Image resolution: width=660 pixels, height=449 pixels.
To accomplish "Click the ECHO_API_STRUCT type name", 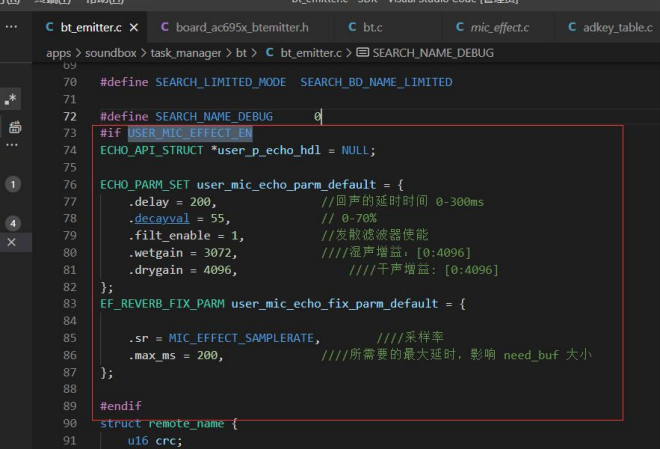I will [152, 150].
